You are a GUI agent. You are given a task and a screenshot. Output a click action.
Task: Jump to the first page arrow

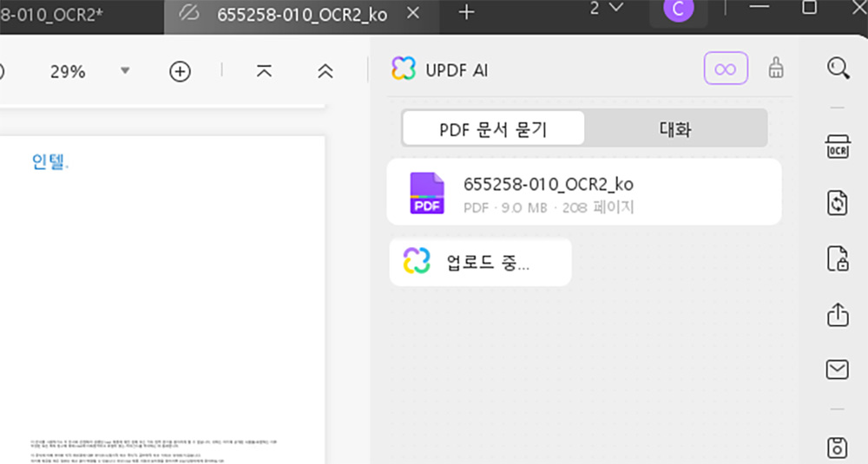coord(264,71)
